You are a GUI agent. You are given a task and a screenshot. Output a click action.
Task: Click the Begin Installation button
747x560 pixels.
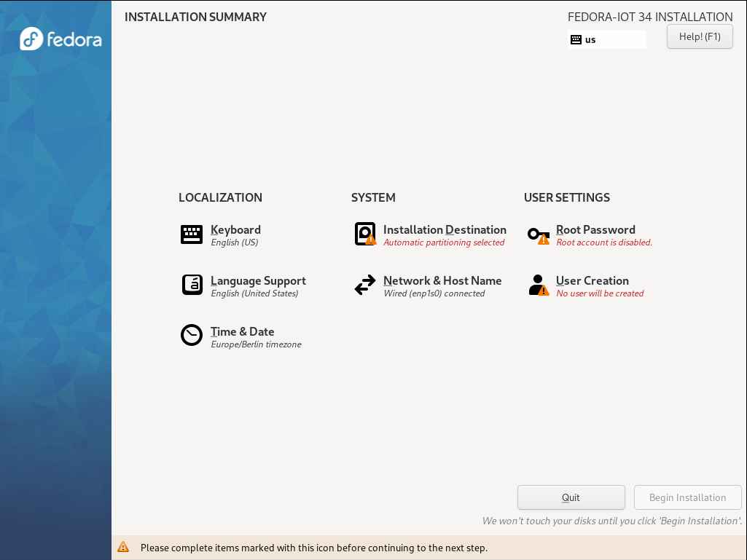tap(687, 497)
